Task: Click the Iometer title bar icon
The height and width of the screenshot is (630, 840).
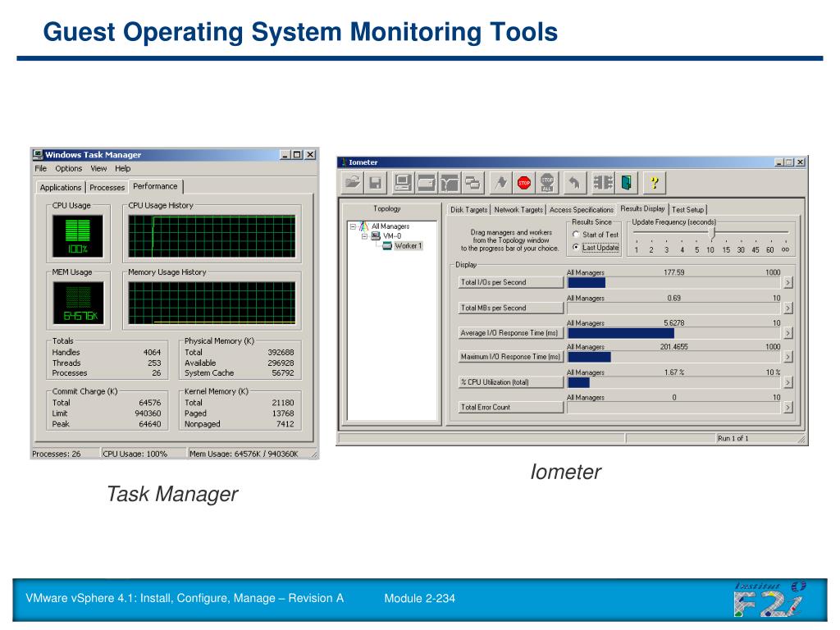Action: click(x=344, y=162)
